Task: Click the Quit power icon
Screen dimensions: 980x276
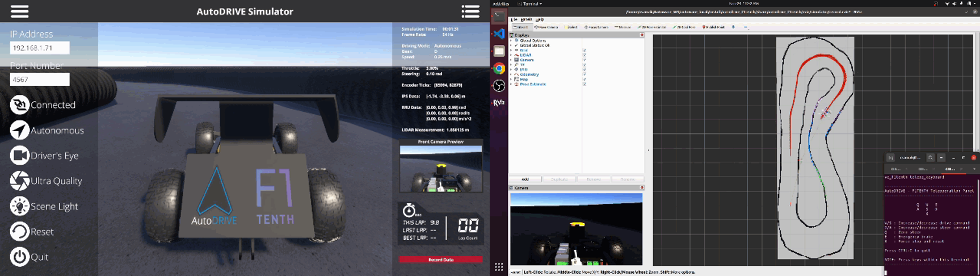Action: coord(19,257)
